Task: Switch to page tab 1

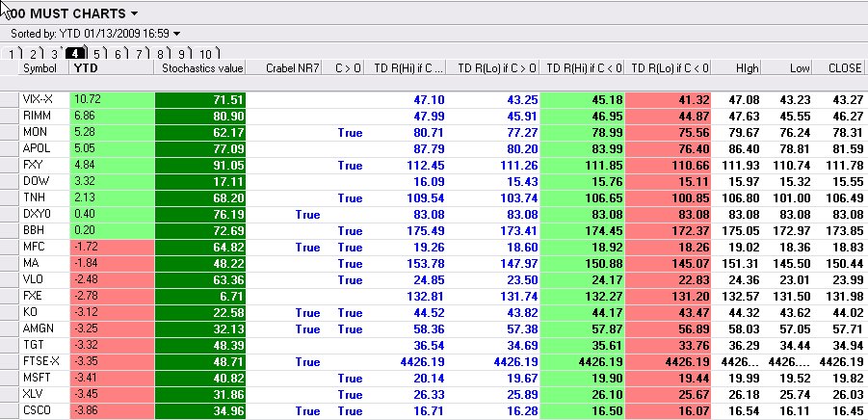Action: tap(12, 54)
